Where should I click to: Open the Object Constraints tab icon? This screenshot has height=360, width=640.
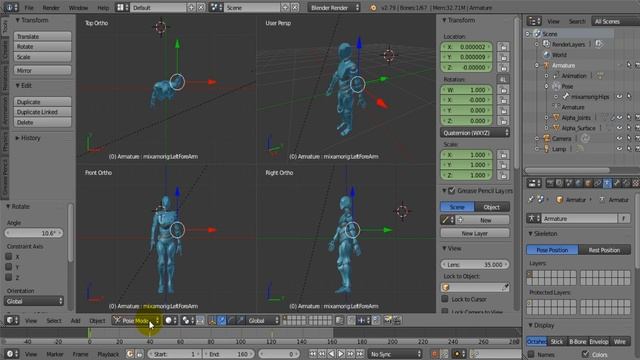[598, 184]
